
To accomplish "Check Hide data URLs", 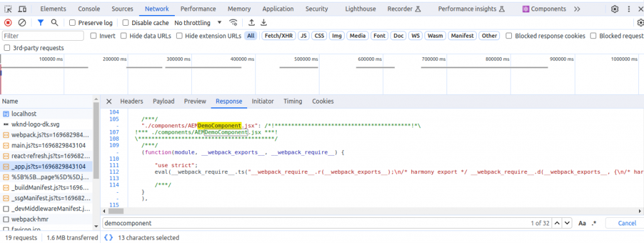I will coord(123,36).
